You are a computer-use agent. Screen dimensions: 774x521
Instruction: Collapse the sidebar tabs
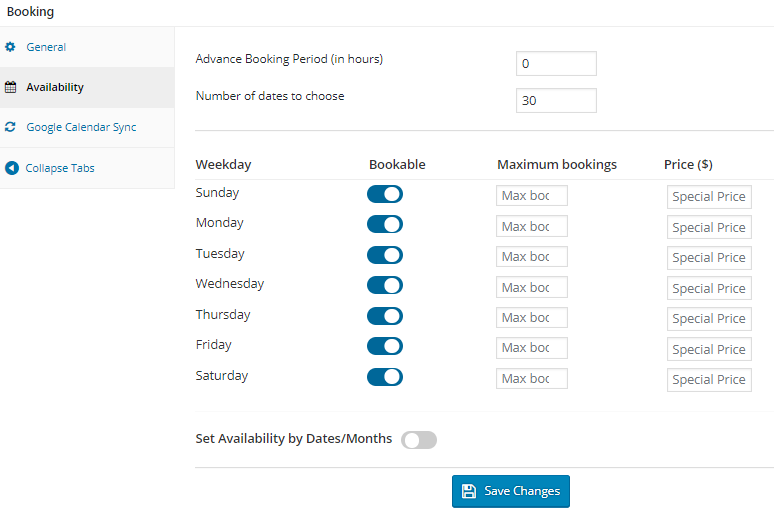pos(60,168)
